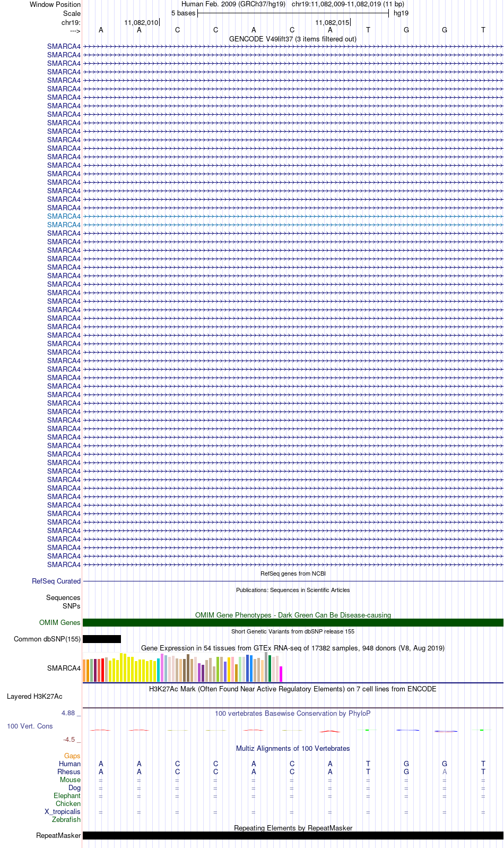Click the Window Position label
The height and width of the screenshot is (848, 504).
[x=55, y=4]
